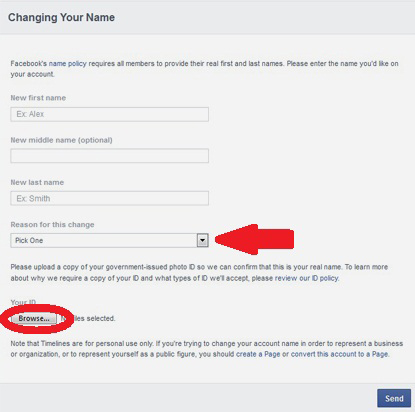
Task: Follow the create a Page link
Action: tap(258, 354)
